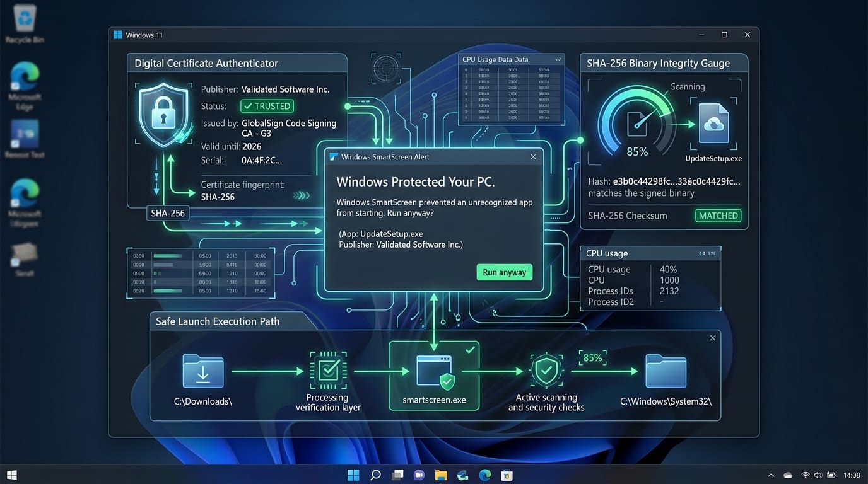868x484 pixels.
Task: Click the TRUSTED status badge
Action: (267, 106)
